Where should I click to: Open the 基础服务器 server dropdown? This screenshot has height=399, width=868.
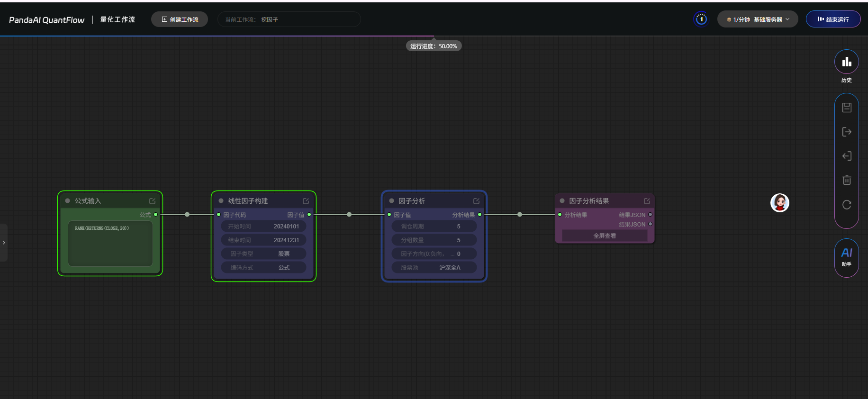757,19
